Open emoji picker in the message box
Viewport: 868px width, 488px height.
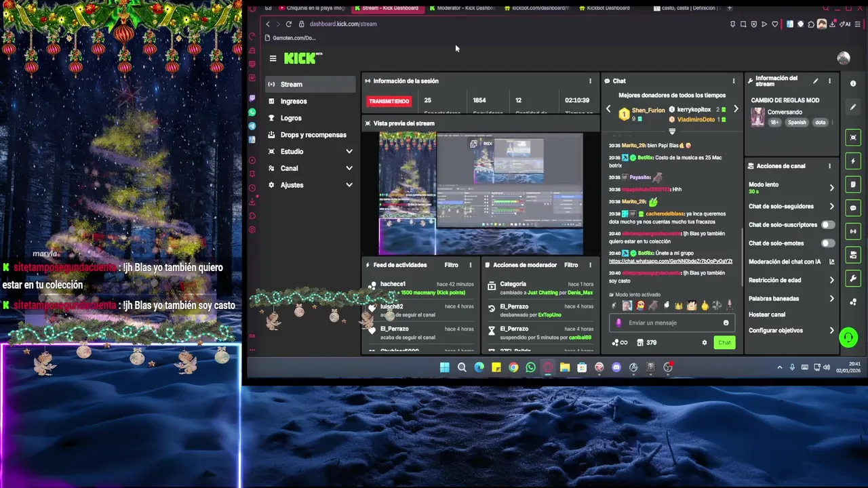point(726,323)
